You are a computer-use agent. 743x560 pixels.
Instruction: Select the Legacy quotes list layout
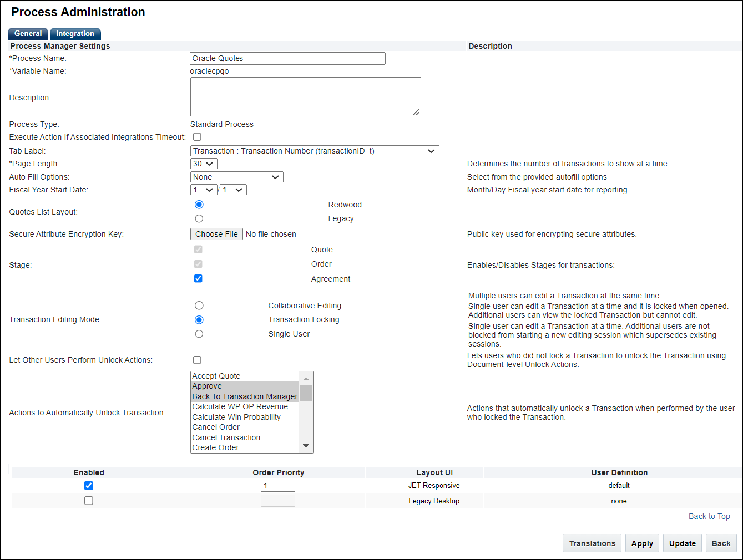click(199, 218)
